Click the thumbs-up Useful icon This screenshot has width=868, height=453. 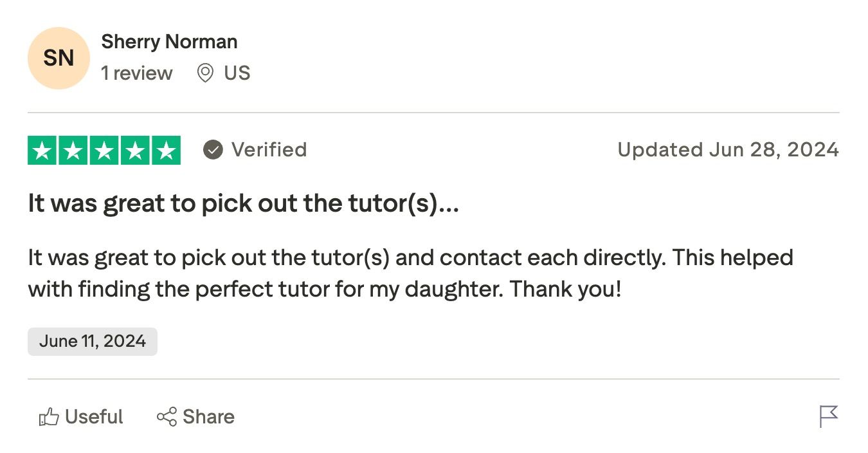point(49,416)
